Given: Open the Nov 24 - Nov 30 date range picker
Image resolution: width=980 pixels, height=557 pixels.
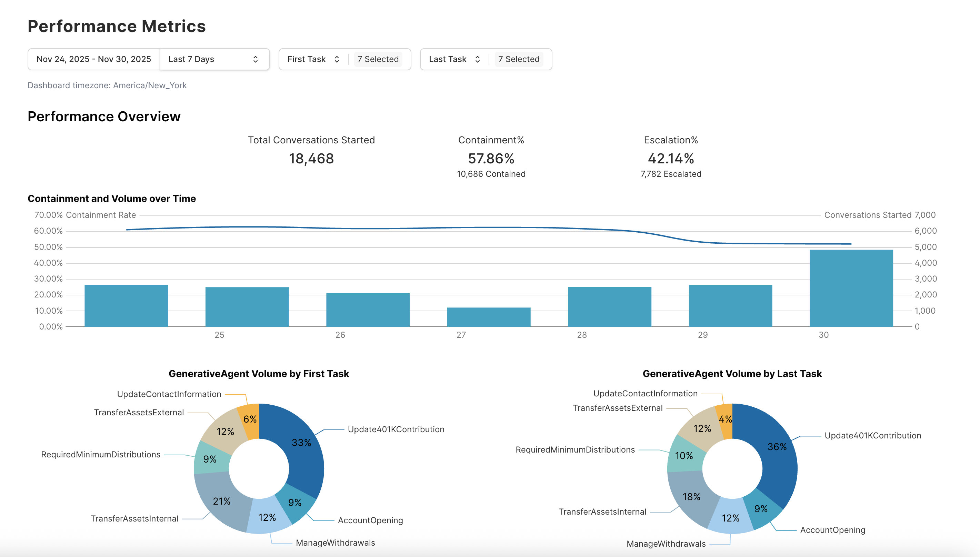Looking at the screenshot, I should click(x=94, y=59).
